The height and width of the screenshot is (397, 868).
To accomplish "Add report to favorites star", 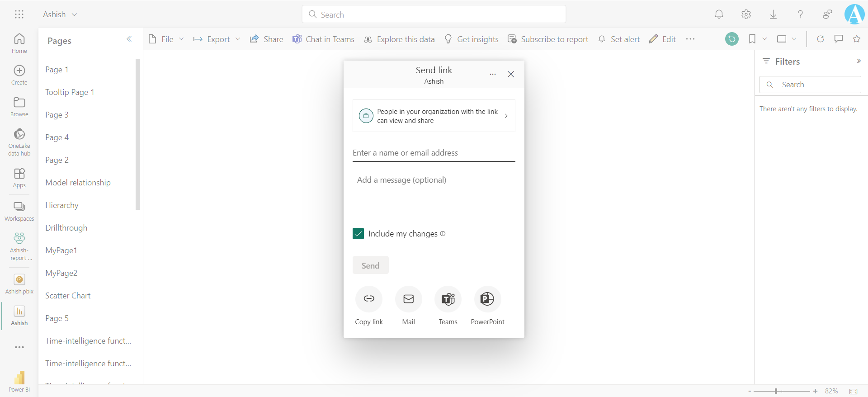I will coord(857,39).
